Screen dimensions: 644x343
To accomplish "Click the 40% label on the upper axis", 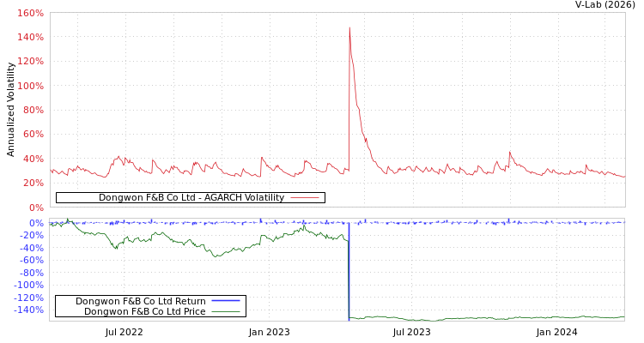I will pos(33,159).
